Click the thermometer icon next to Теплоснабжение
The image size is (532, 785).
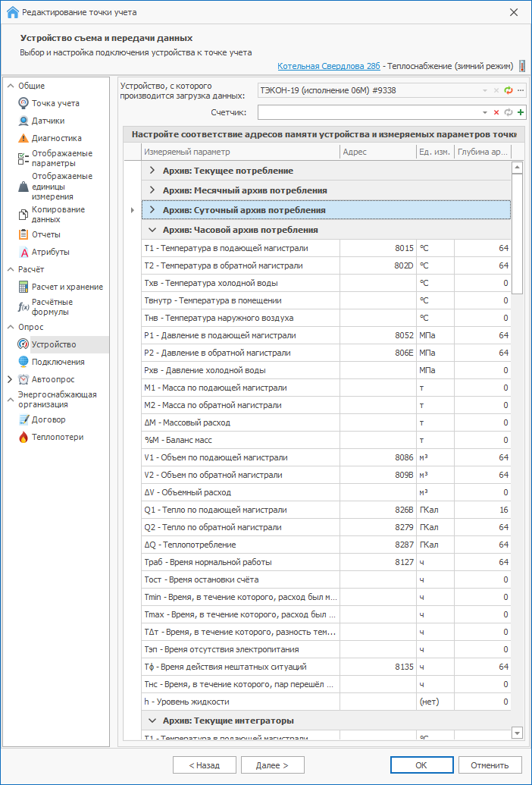[521, 66]
